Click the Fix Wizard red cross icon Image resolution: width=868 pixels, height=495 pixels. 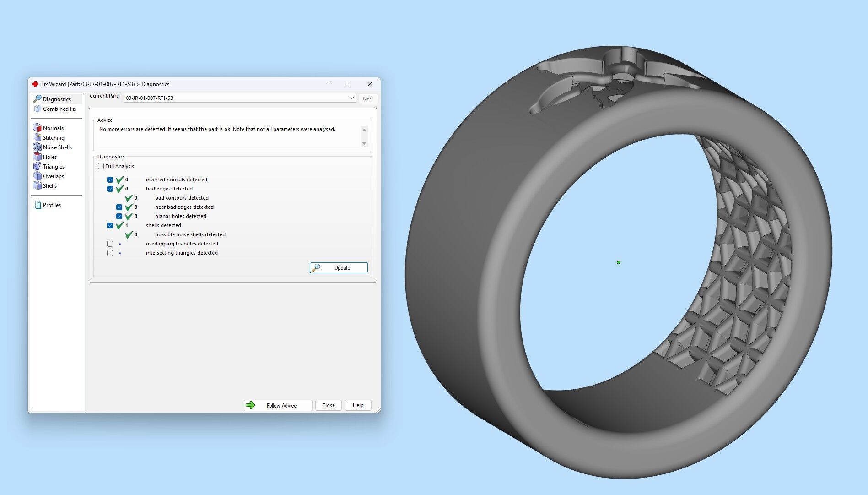(x=35, y=84)
